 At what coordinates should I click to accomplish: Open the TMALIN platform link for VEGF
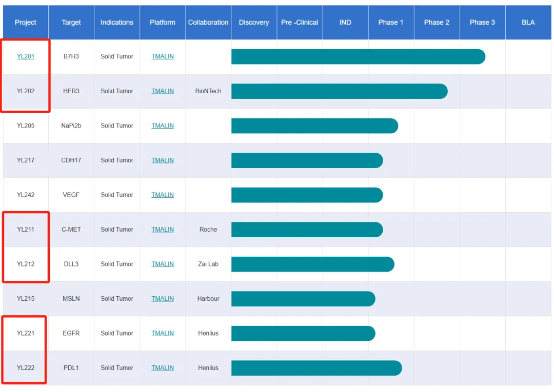click(163, 195)
